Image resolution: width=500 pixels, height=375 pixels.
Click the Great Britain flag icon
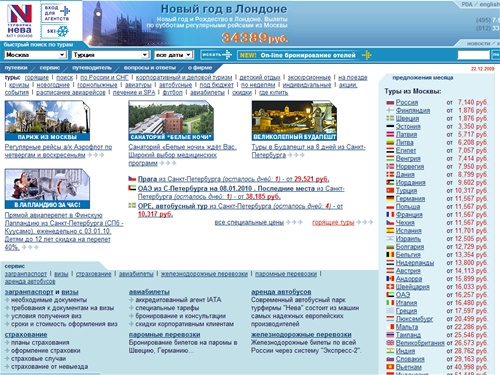point(390,343)
